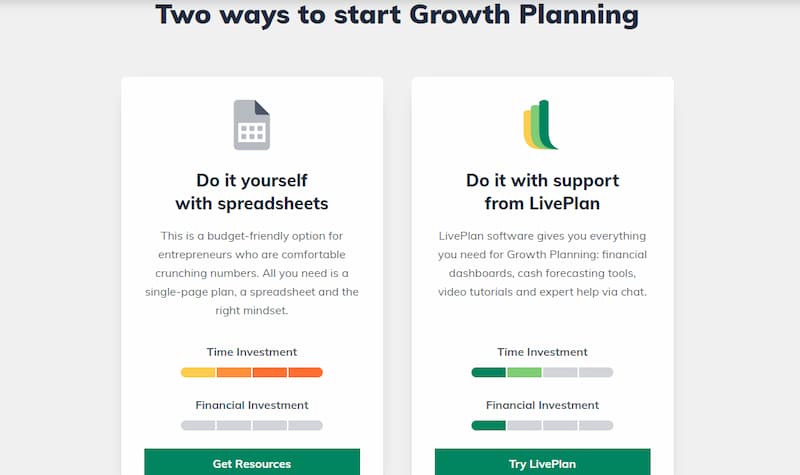Click the Try LivePlan button
The height and width of the screenshot is (475, 800).
coord(542,462)
